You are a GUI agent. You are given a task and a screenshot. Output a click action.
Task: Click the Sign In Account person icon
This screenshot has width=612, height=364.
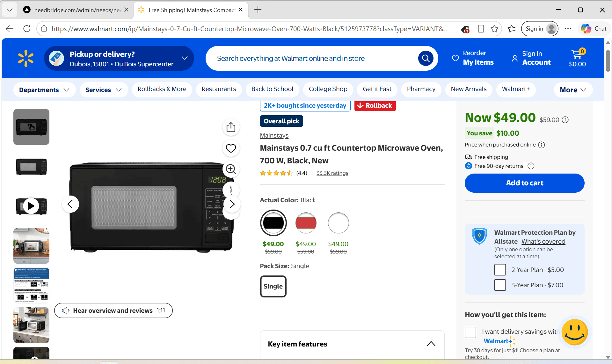tap(514, 58)
